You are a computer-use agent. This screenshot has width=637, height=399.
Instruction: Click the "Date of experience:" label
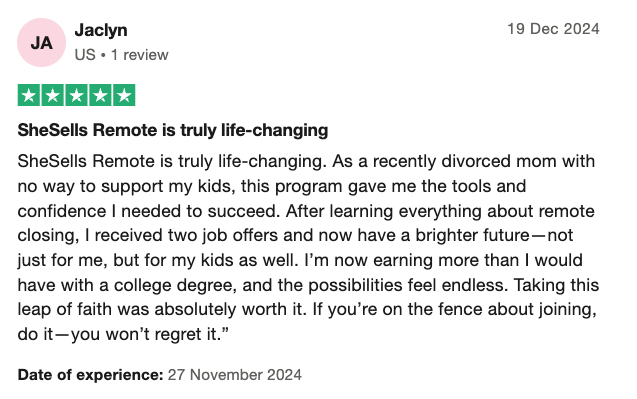click(x=90, y=375)
